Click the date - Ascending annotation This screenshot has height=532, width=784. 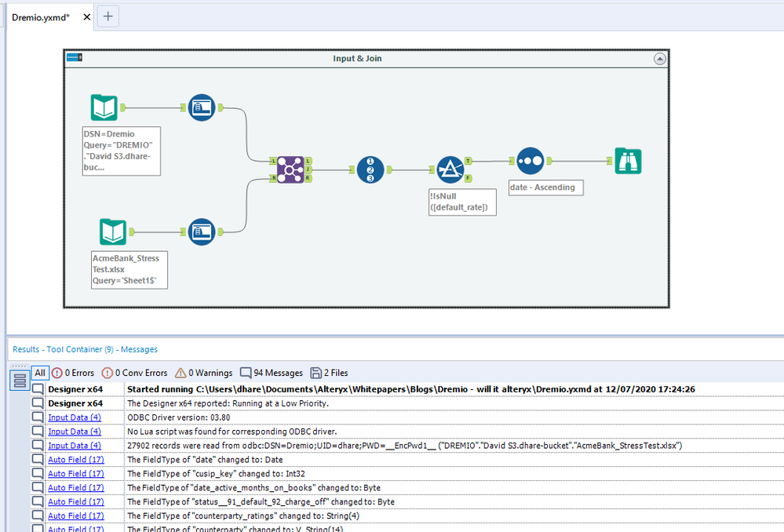[546, 188]
